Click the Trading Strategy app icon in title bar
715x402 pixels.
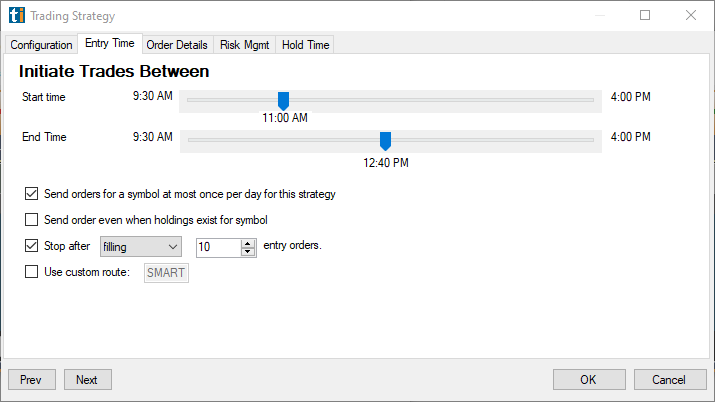coord(16,16)
